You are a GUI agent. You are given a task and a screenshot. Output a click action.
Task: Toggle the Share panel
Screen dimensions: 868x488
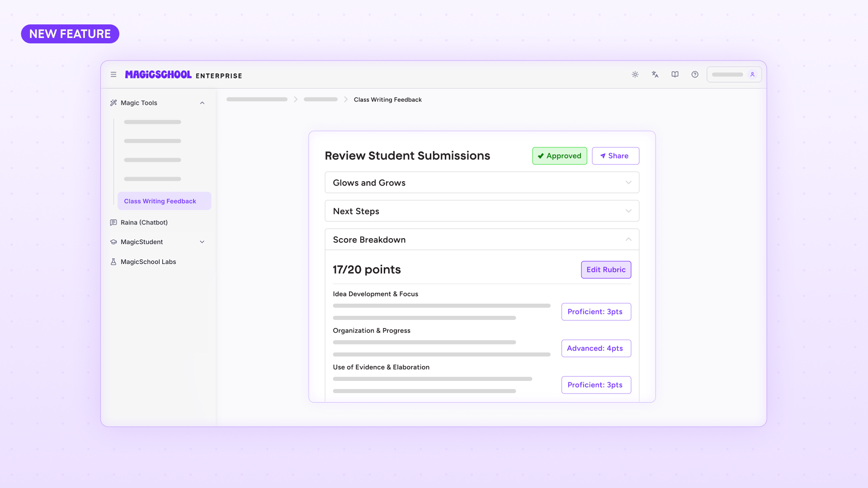[x=615, y=155]
